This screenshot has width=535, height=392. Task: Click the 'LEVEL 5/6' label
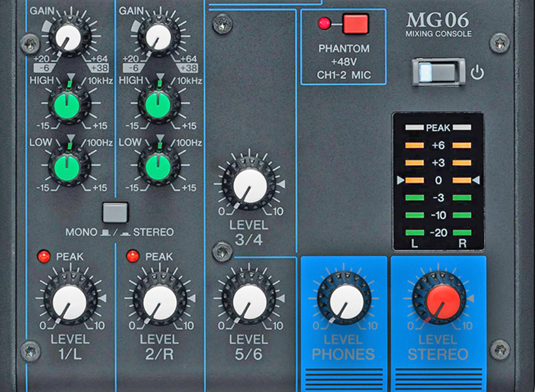(x=249, y=347)
